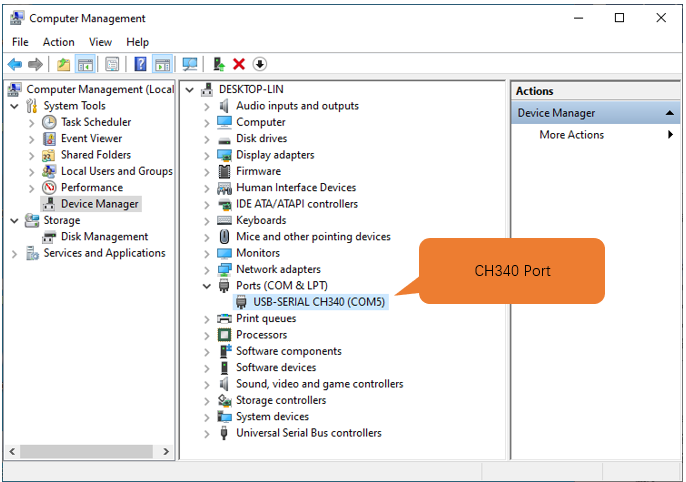Click the Processors icon

click(224, 335)
